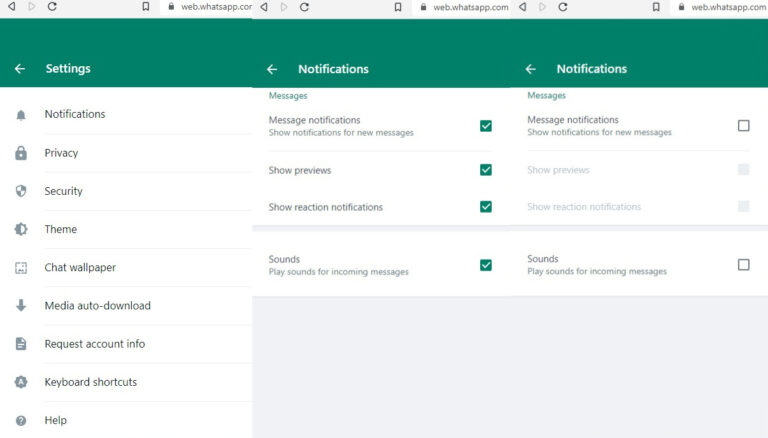
Task: Click the brightness icon beside Theme
Action: pos(21,229)
